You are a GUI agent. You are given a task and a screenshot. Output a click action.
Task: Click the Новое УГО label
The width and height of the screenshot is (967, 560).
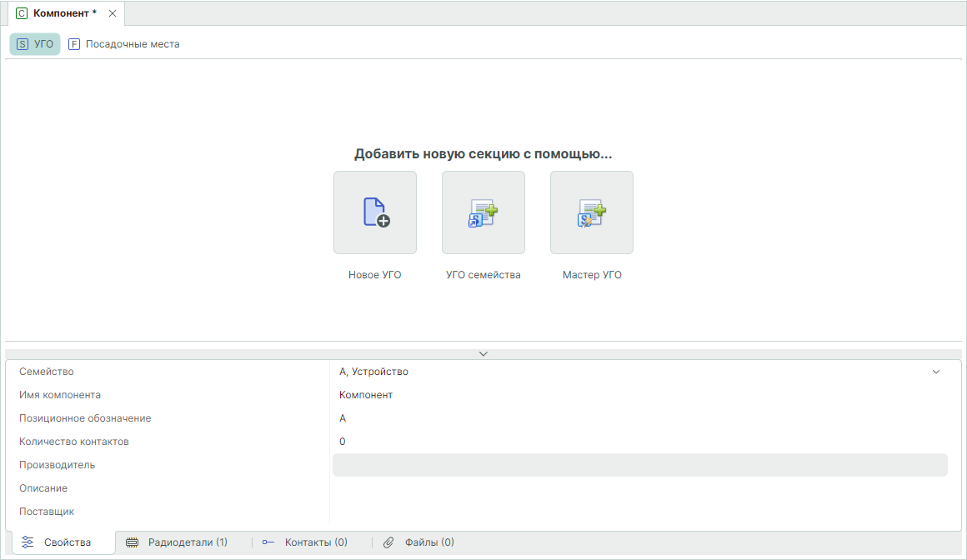coord(375,275)
